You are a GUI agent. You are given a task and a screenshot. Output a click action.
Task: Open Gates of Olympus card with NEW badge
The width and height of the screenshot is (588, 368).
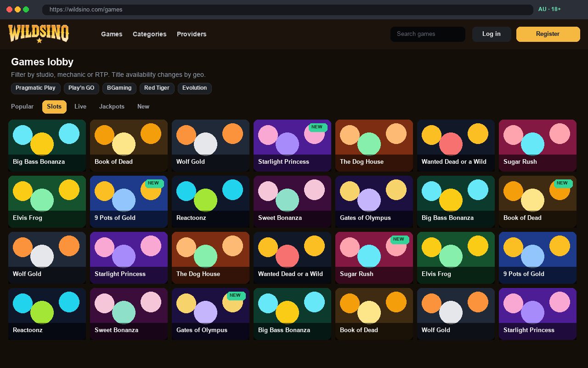(210, 314)
